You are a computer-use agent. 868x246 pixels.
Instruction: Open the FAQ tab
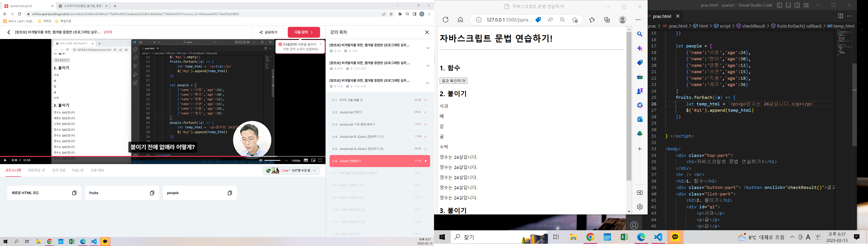click(x=78, y=170)
